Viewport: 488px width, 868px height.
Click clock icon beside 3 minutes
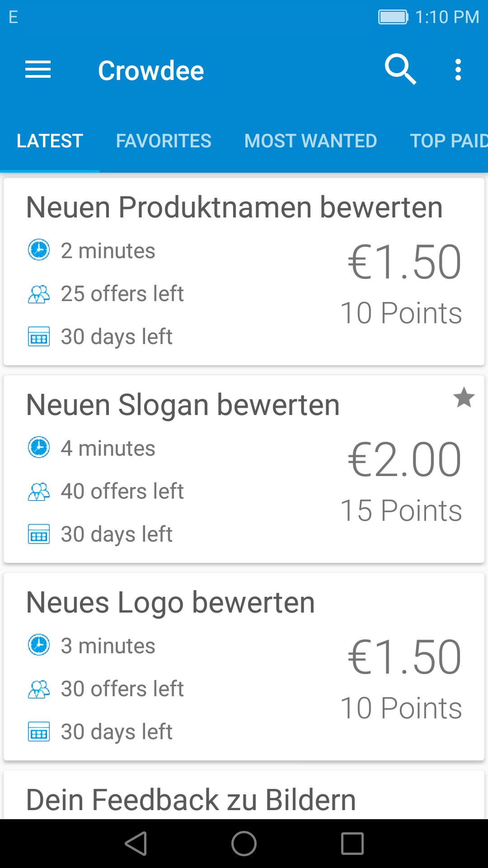pos(39,645)
